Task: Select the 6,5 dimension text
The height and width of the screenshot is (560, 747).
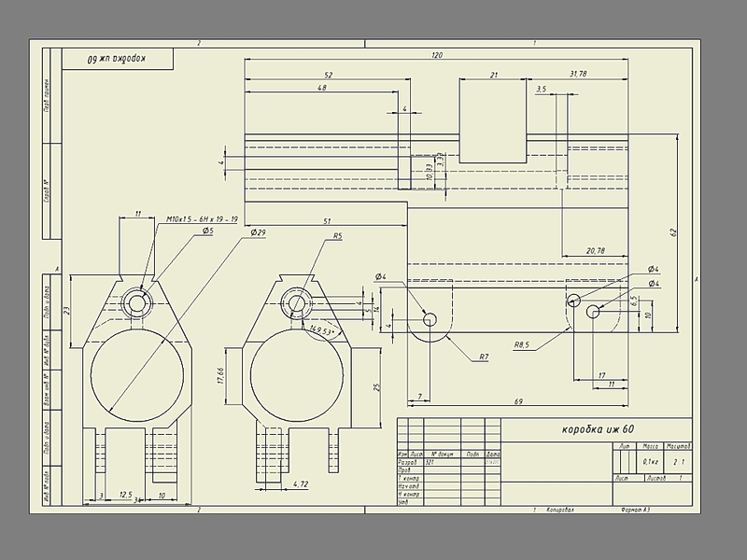Action: pyautogui.click(x=634, y=301)
